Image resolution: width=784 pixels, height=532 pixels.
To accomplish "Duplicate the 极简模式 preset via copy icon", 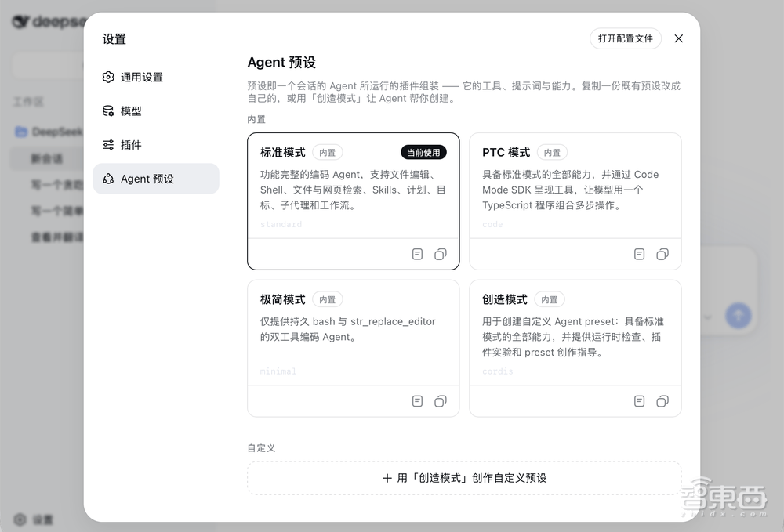I will click(x=441, y=401).
